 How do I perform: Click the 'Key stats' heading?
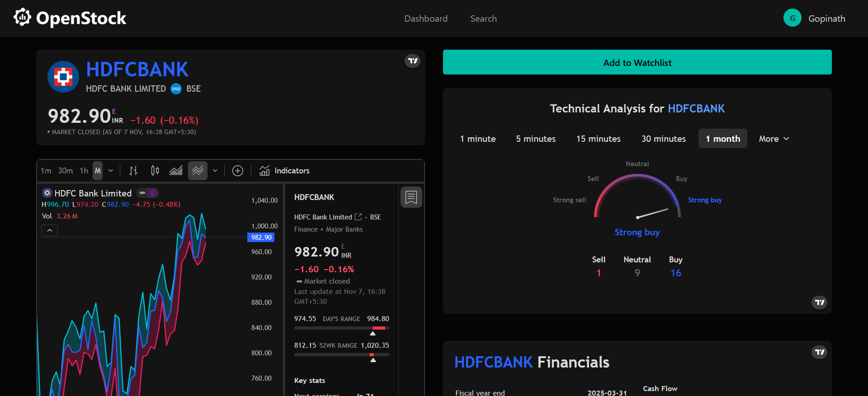310,381
